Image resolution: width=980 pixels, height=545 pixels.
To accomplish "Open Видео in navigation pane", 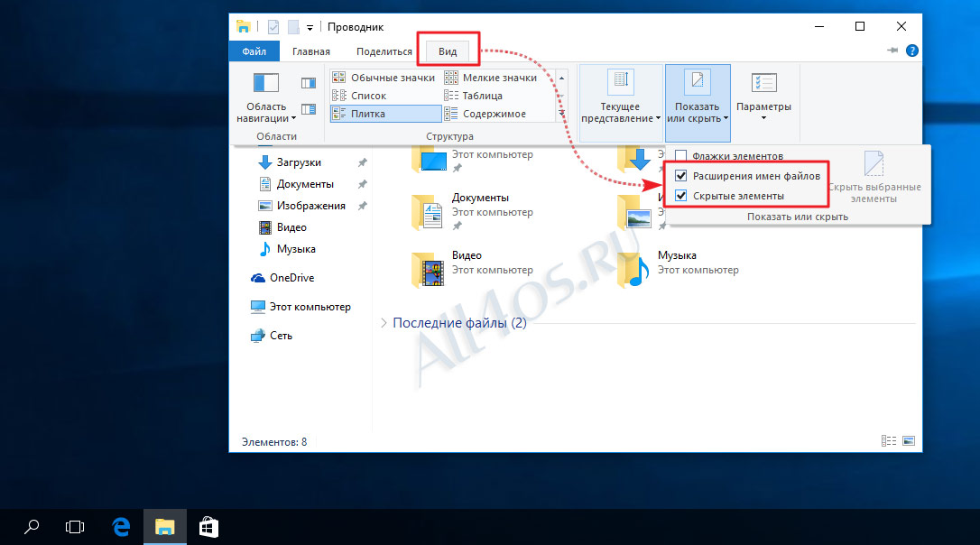I will coord(291,227).
